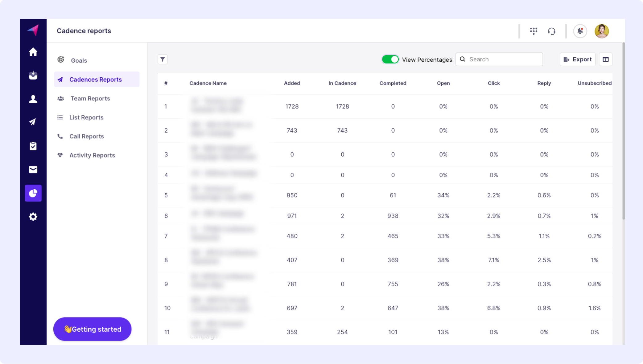643x364 pixels.
Task: Open the tasks clipboard icon
Action: [x=33, y=146]
